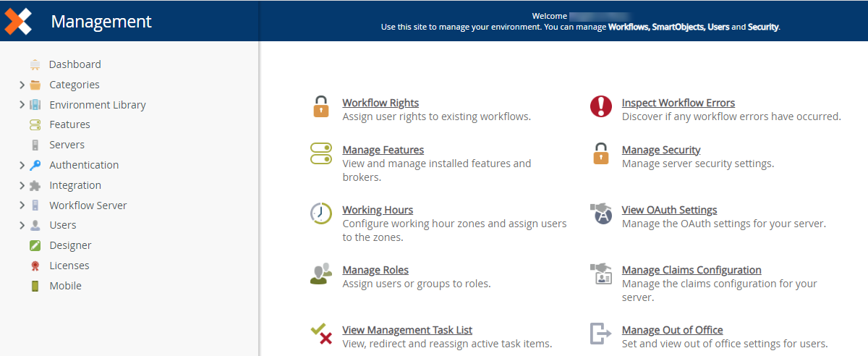Click the Manage Out of Office icon
Image resolution: width=868 pixels, height=356 pixels.
[x=601, y=334]
